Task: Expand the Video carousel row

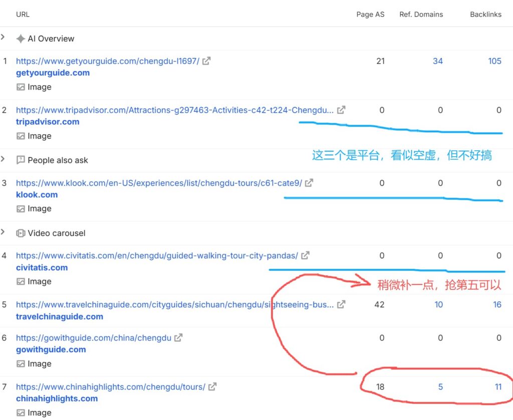Action: (3, 232)
